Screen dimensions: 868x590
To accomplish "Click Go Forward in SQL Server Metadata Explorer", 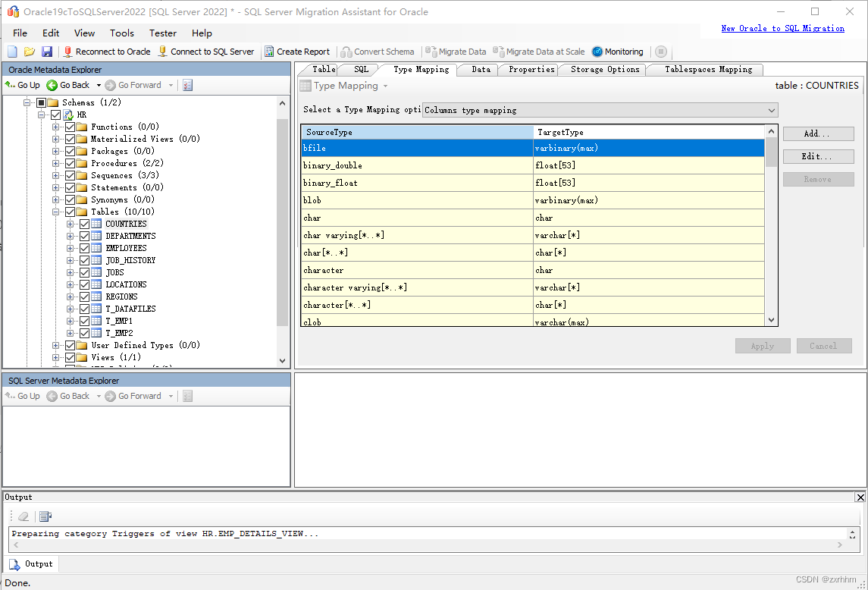I will [133, 396].
